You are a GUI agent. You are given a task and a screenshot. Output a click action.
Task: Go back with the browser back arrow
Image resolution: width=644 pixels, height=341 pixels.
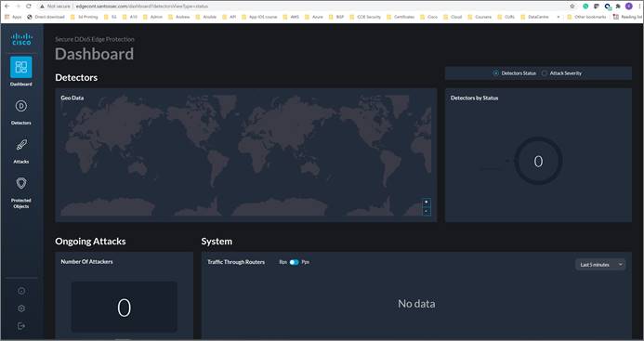(x=7, y=7)
